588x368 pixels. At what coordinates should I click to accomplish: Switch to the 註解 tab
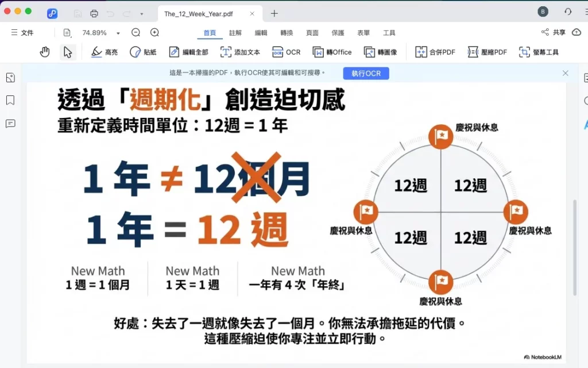(x=235, y=33)
